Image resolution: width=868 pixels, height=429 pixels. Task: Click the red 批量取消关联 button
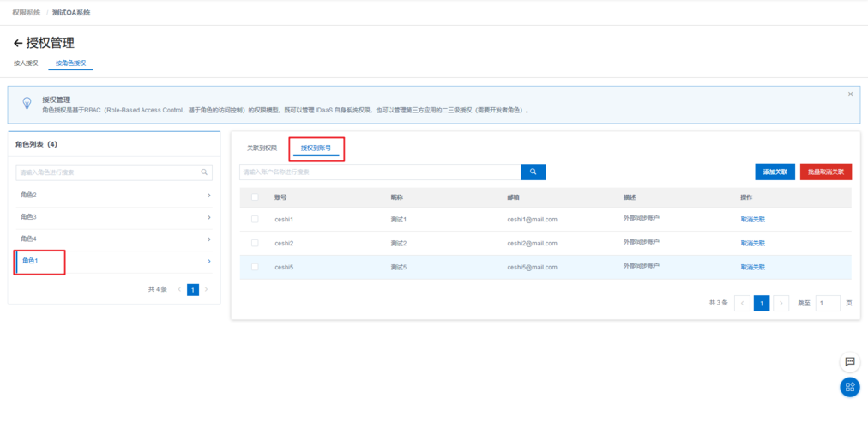pyautogui.click(x=826, y=172)
